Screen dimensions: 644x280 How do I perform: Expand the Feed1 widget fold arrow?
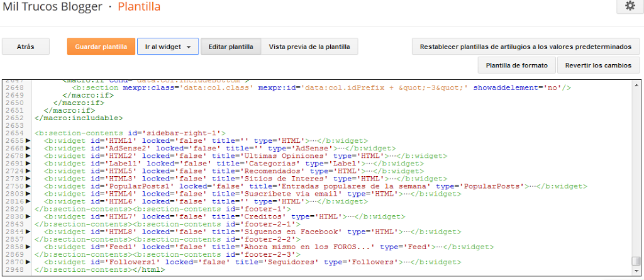(x=28, y=247)
